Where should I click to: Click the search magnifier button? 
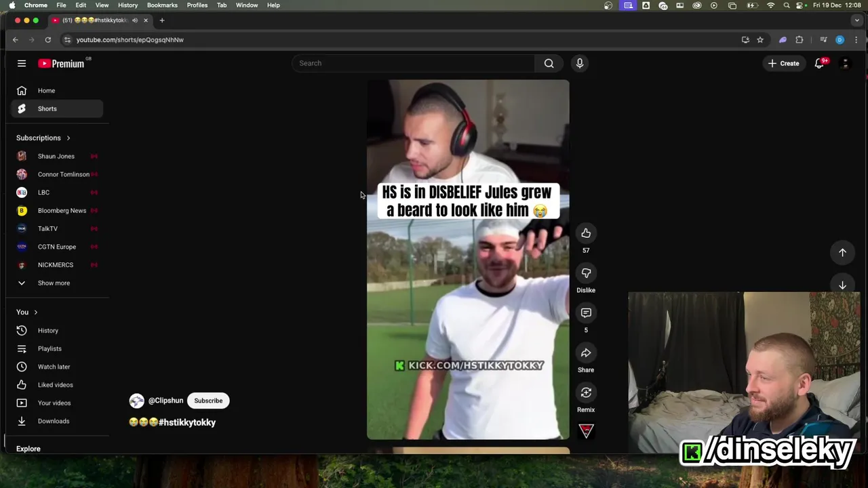coord(549,63)
